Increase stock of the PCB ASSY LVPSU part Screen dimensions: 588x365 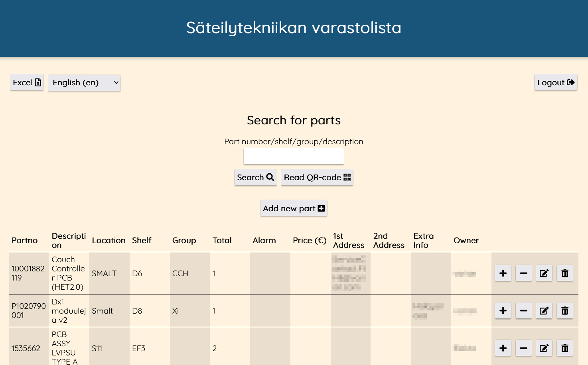pos(503,348)
